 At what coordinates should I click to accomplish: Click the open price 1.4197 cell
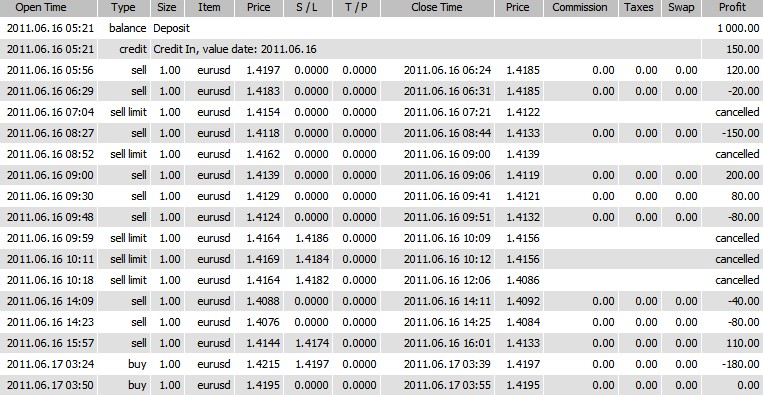(263, 70)
